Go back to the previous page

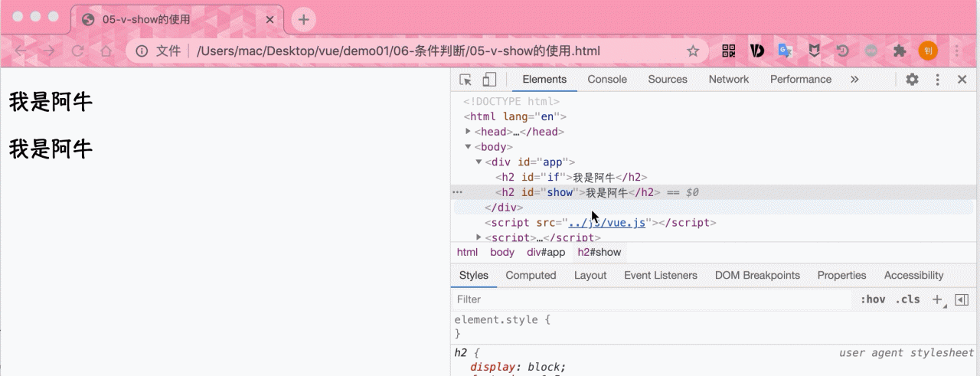21,51
